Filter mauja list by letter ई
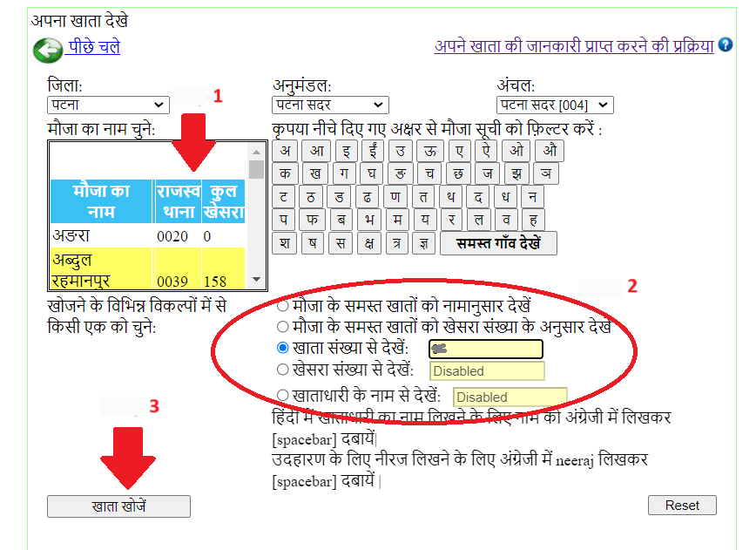The width and height of the screenshot is (756, 550). click(373, 151)
